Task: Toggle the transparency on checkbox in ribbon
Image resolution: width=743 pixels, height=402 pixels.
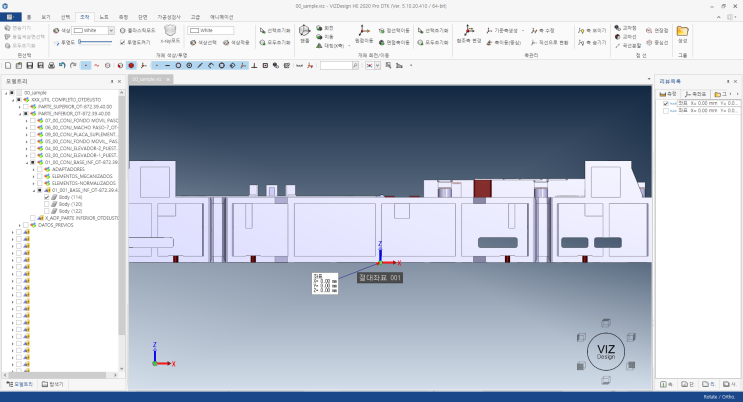Action: click(x=122, y=42)
